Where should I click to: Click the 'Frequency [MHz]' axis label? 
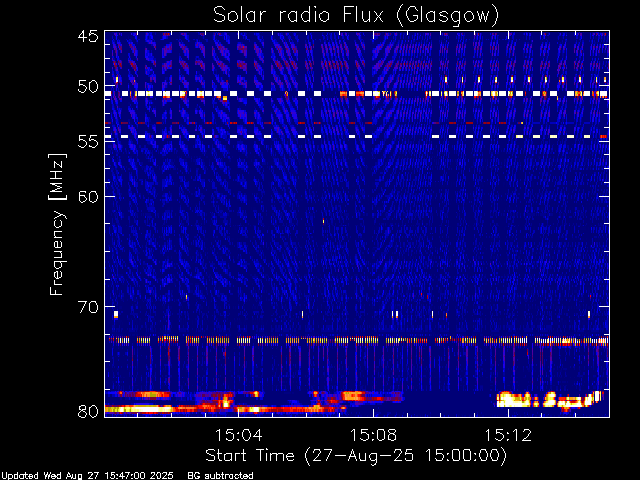point(57,224)
